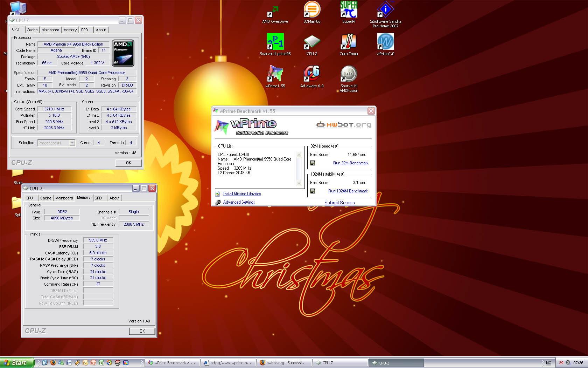Select the CPU-Z desktop shortcut

click(312, 45)
